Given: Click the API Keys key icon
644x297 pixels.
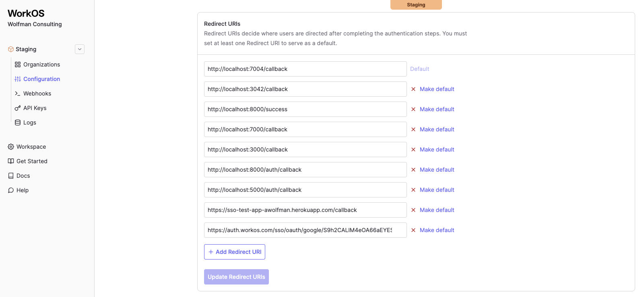Looking at the screenshot, I should pos(18,108).
